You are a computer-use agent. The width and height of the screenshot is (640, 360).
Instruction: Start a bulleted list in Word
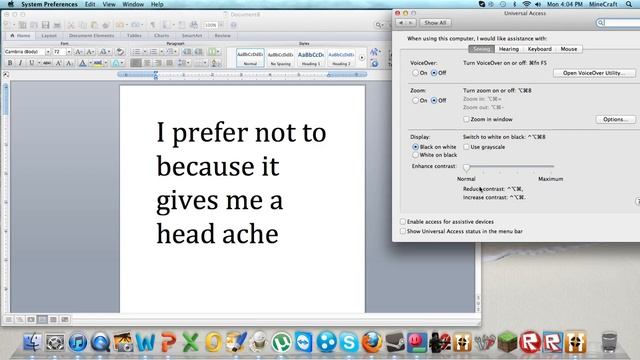(x=136, y=52)
